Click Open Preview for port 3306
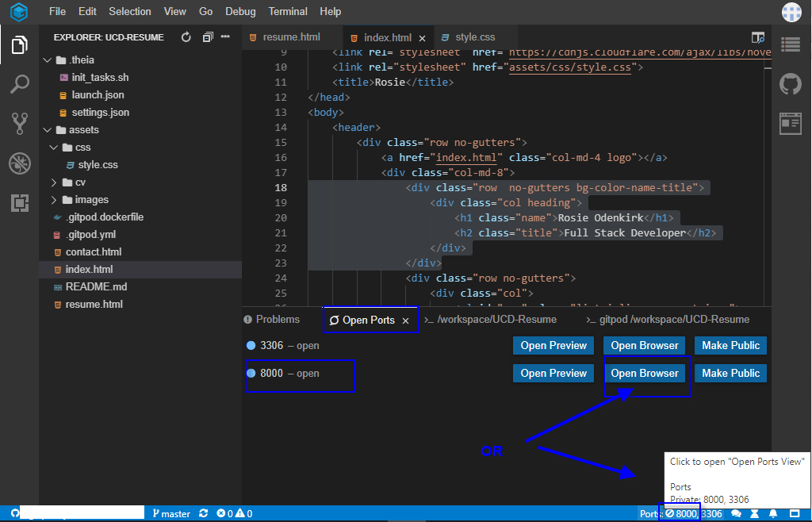The image size is (812, 522). 553,345
